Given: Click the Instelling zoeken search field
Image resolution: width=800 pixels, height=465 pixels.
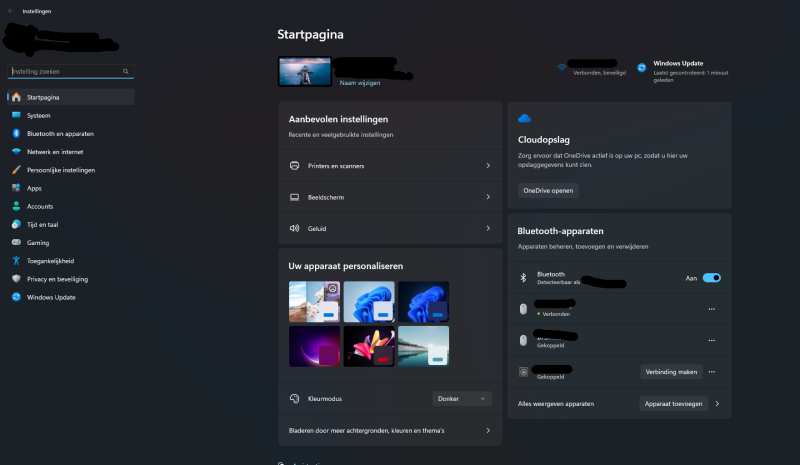Looking at the screenshot, I should (x=65, y=72).
